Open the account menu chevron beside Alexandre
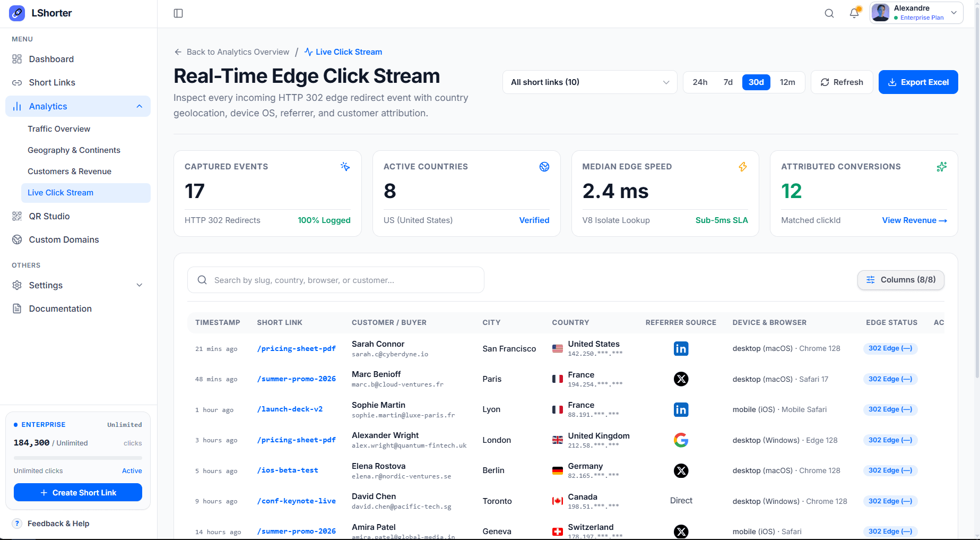Image resolution: width=980 pixels, height=540 pixels. (953, 13)
